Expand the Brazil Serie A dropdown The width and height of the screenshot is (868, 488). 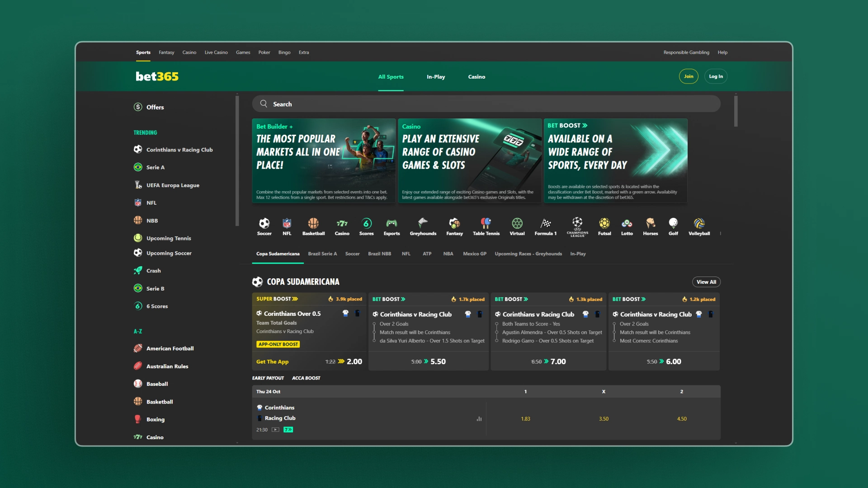321,253
